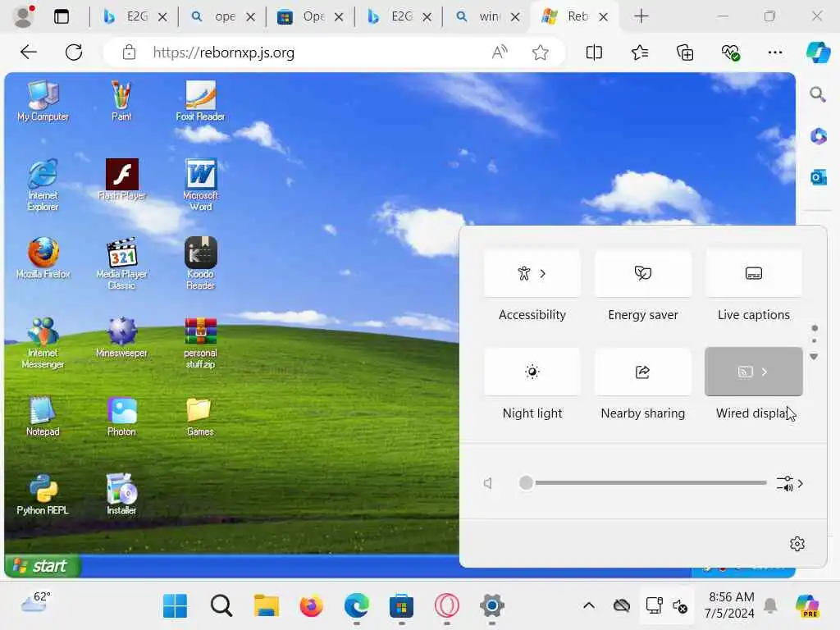Screen dimensions: 840x630
Task: Open Installer desktop icon
Action: pos(121,495)
